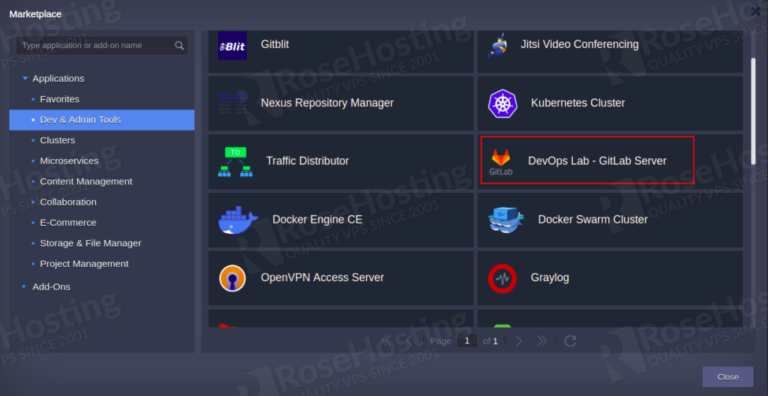Click the Docker whale icon for Engine CE

(x=238, y=220)
